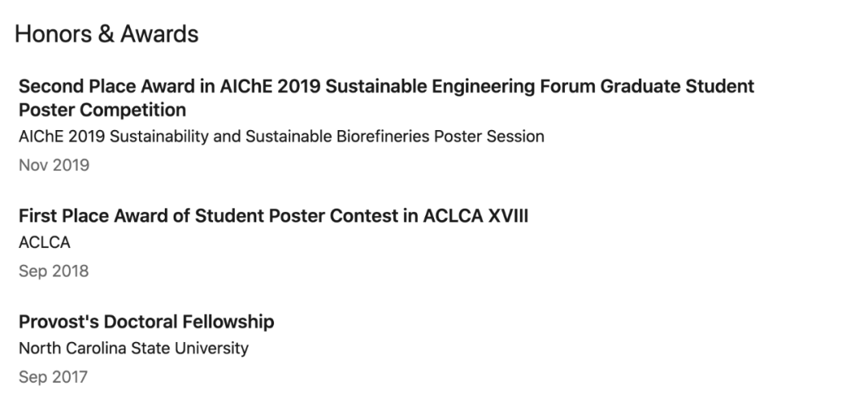The width and height of the screenshot is (868, 403).
Task: Click the Nov 2019 award date
Action: click(x=54, y=165)
